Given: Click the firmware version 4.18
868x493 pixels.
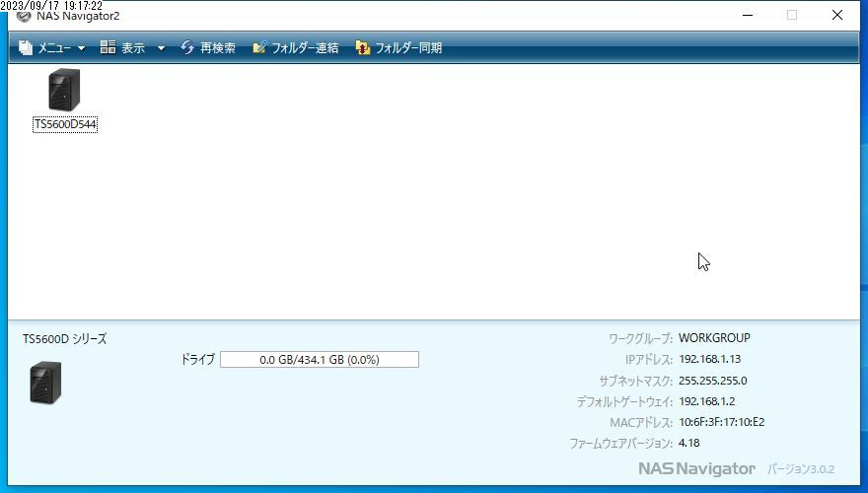Looking at the screenshot, I should [688, 443].
